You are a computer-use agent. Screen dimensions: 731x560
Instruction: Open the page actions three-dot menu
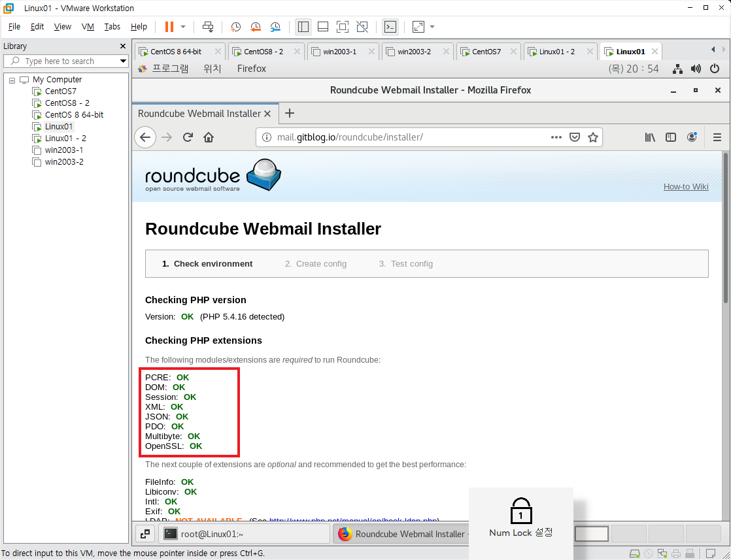pos(556,137)
